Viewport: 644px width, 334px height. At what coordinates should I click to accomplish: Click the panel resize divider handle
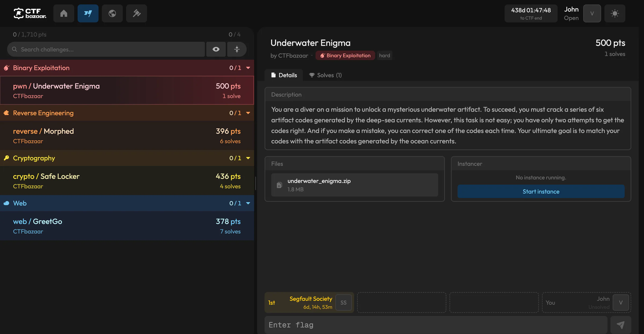pyautogui.click(x=255, y=183)
